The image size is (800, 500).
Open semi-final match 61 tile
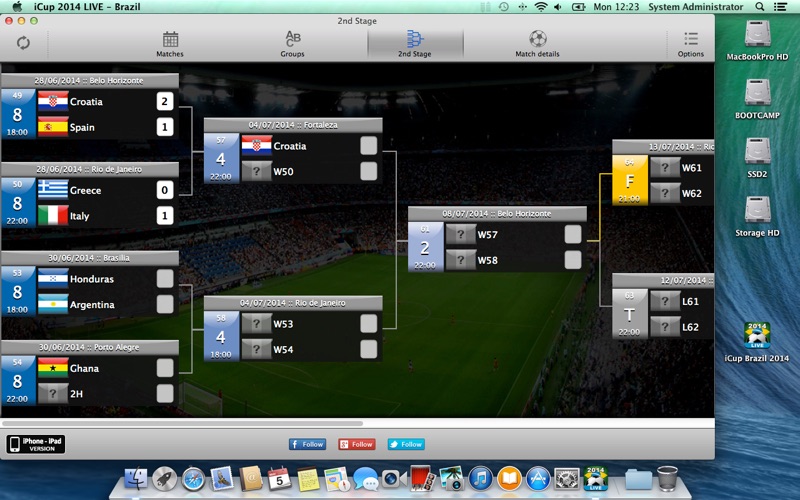[x=425, y=247]
